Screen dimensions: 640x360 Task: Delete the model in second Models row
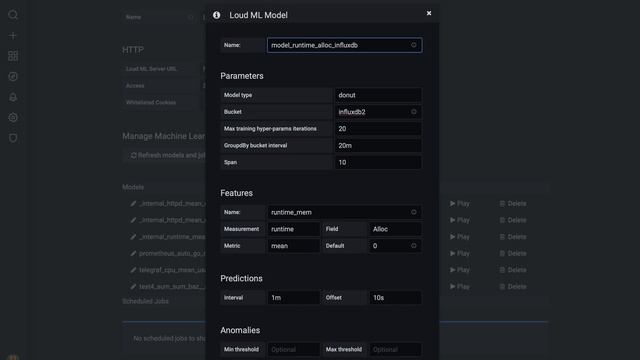513,220
